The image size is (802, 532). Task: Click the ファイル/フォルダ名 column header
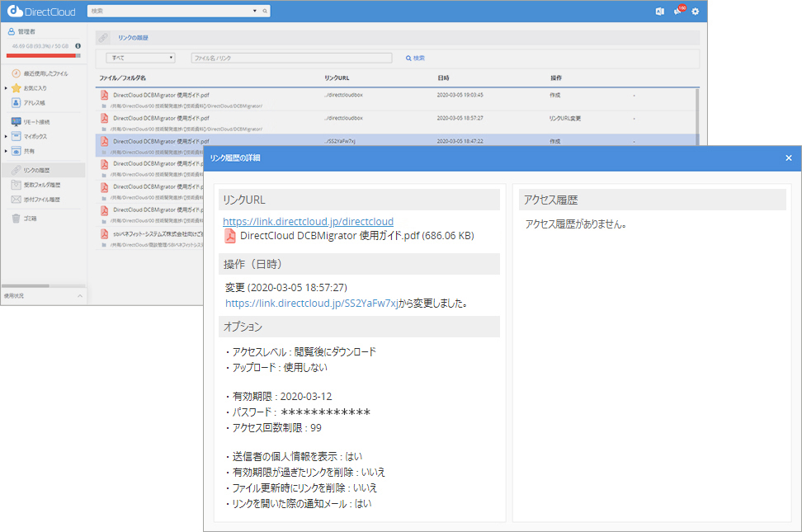tap(123, 78)
